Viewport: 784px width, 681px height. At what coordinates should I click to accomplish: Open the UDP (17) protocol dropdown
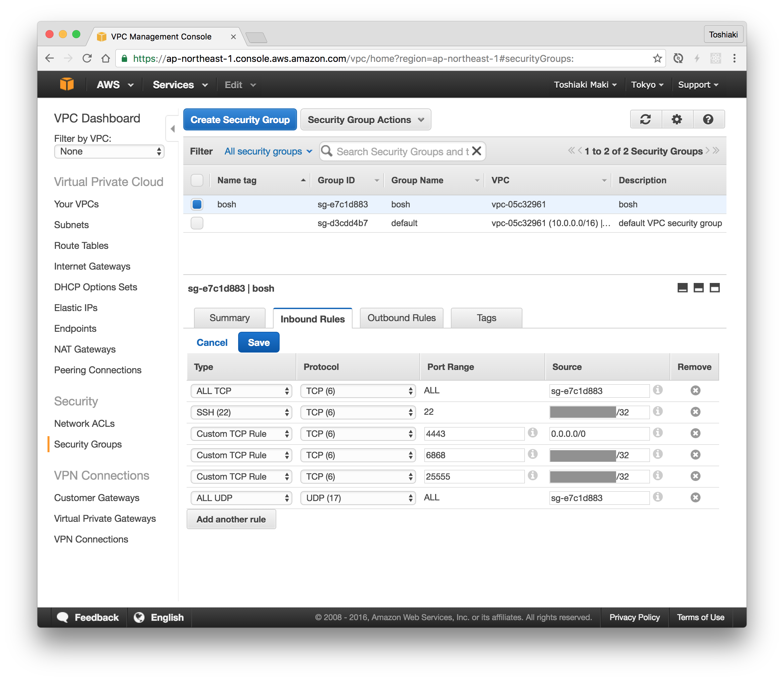[x=358, y=498]
